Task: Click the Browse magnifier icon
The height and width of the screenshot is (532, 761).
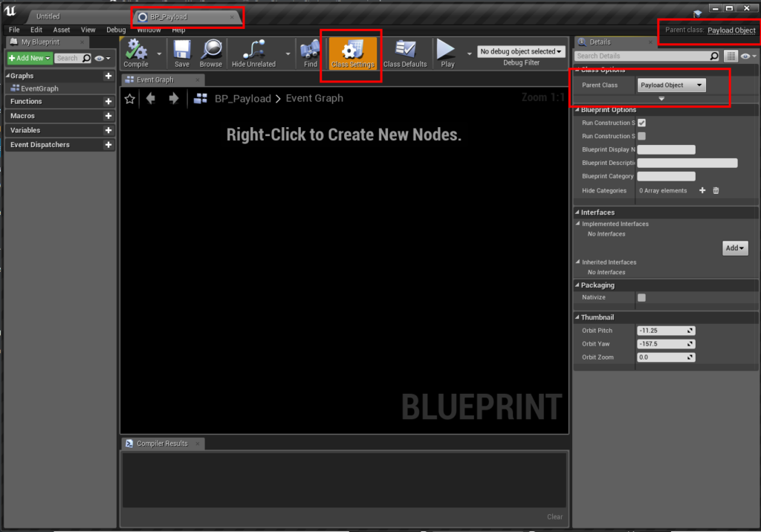Action: tap(211, 53)
